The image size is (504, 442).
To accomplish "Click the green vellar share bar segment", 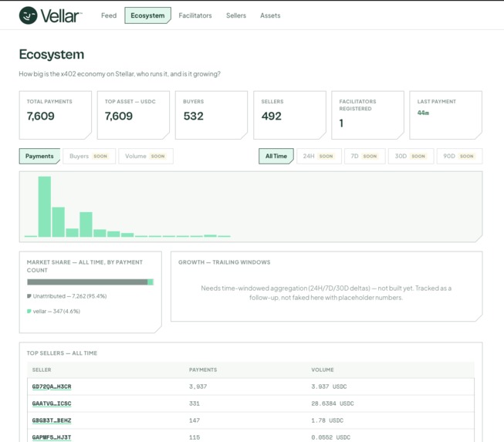I will pyautogui.click(x=151, y=282).
